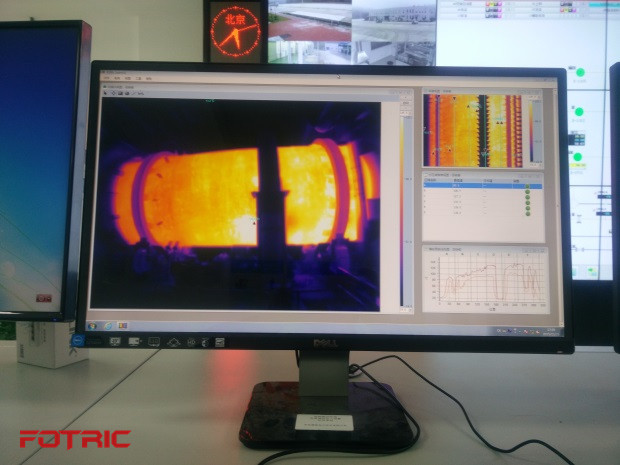The image size is (620, 465).
Task: Click the main kiln thermal image
Action: [x=236, y=204]
